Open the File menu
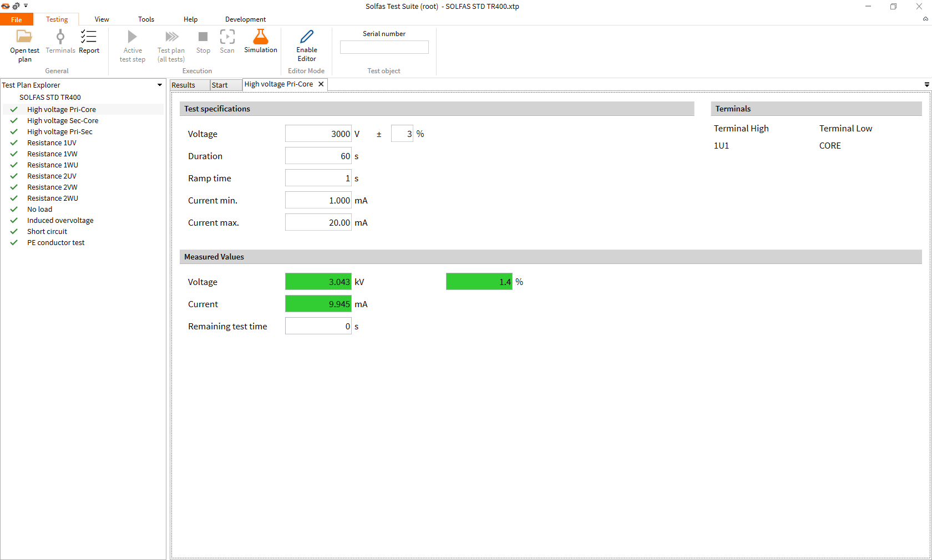932x560 pixels. (x=17, y=19)
